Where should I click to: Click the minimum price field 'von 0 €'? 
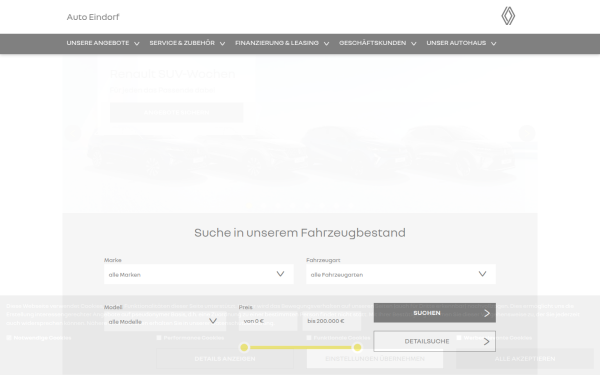pos(268,321)
